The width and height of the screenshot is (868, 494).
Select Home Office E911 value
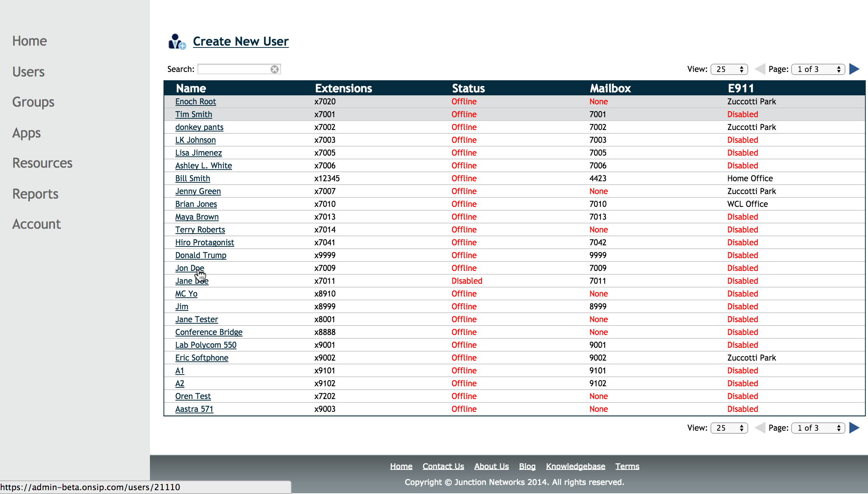tap(750, 179)
